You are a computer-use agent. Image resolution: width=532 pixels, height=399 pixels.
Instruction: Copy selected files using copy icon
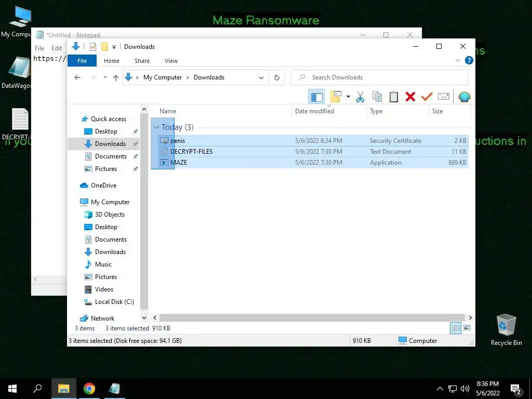click(377, 97)
